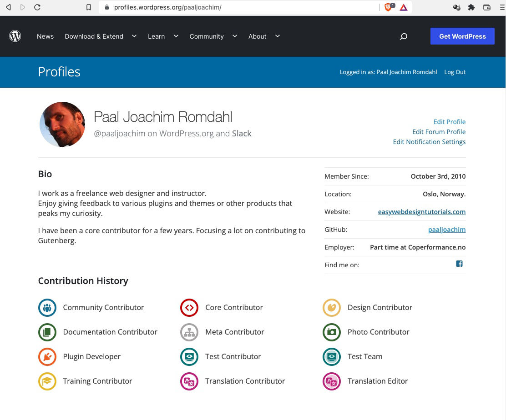Expand the Community submenu chevron

coord(235,36)
